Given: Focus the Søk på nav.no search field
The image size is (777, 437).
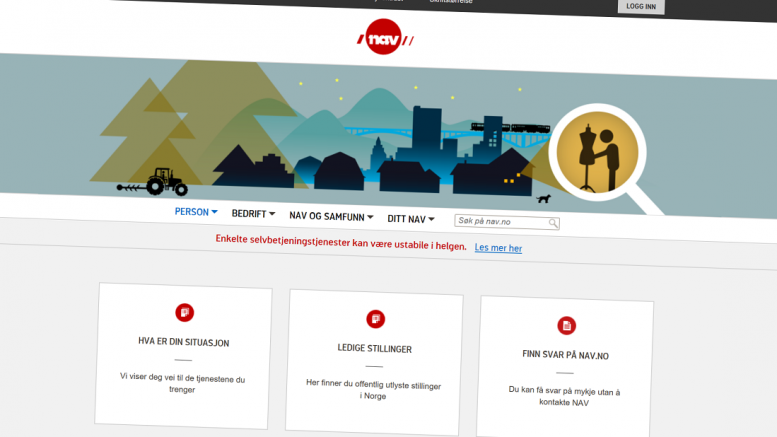Looking at the screenshot, I should pos(507,222).
